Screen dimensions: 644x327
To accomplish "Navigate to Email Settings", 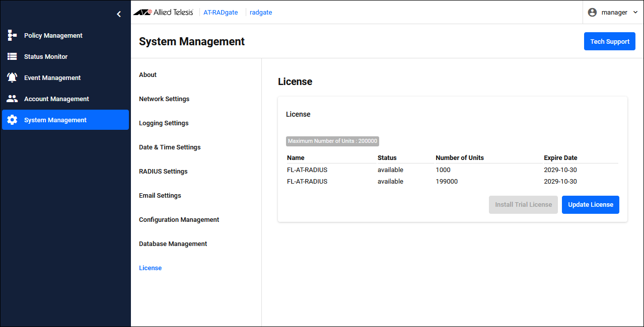I will pos(160,196).
